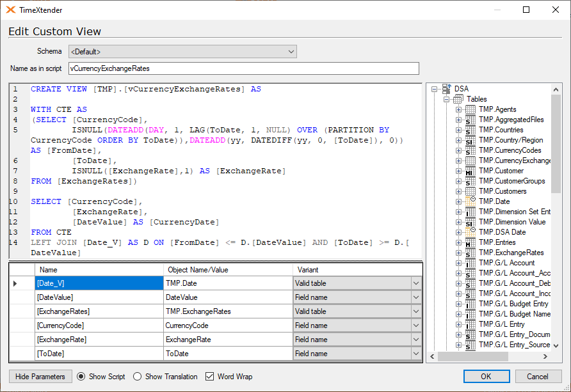Select the TMP.Date table icon

(470, 201)
